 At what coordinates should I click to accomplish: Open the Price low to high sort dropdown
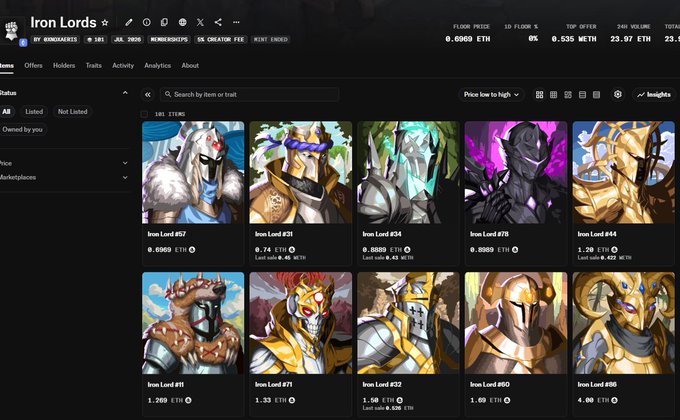click(x=491, y=95)
